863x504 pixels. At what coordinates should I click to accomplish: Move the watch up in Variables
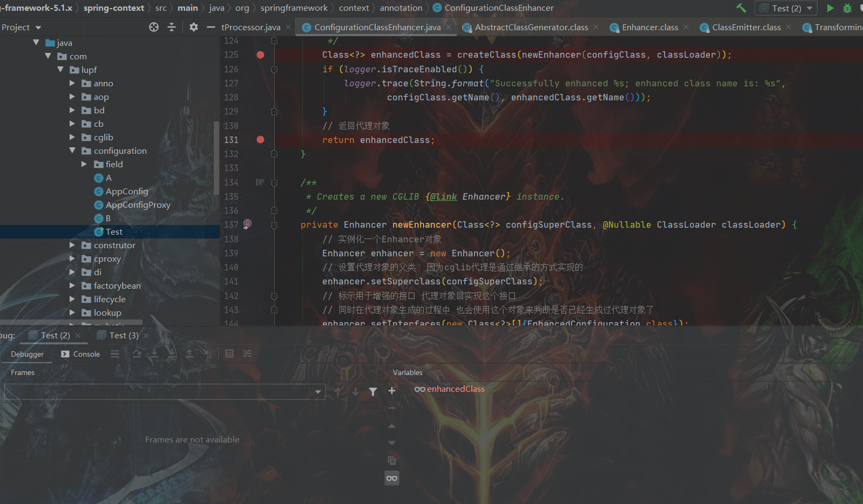[x=392, y=426]
